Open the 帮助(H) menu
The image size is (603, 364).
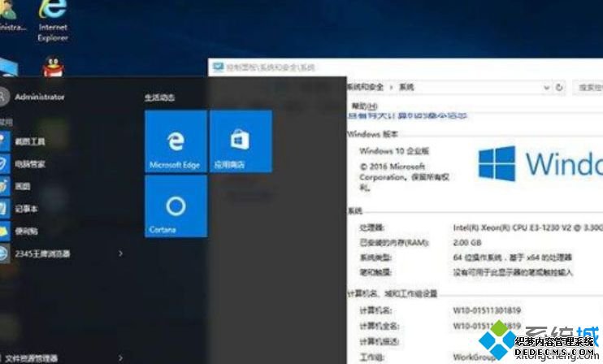(x=365, y=106)
